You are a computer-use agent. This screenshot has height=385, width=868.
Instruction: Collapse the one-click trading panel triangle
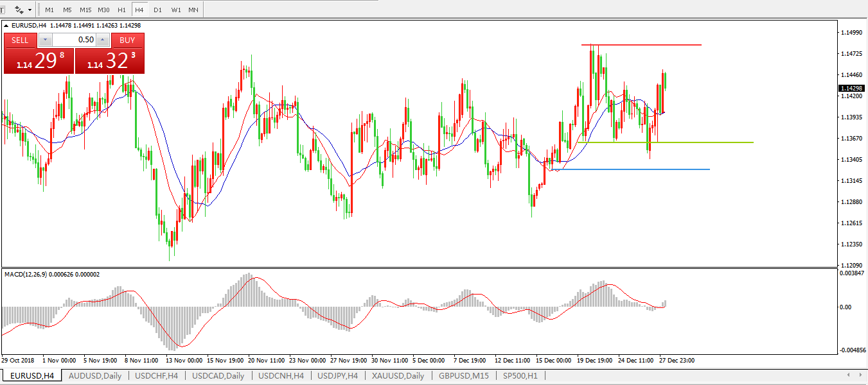7,26
